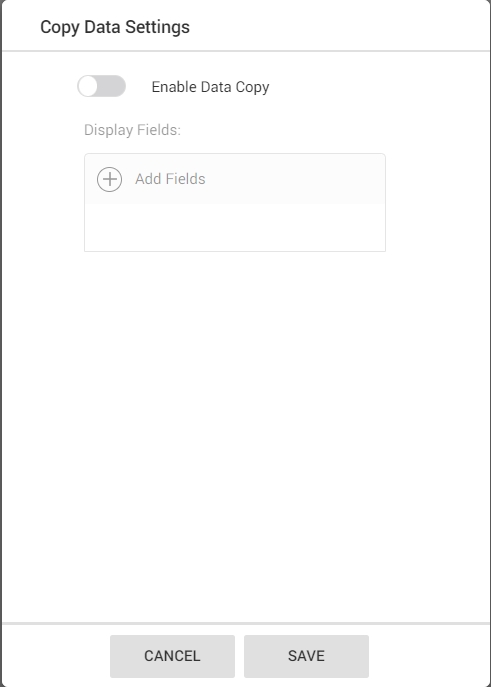Viewport: 491px width, 687px height.
Task: Toggle the Enable Data Copy switch
Action: 102,86
